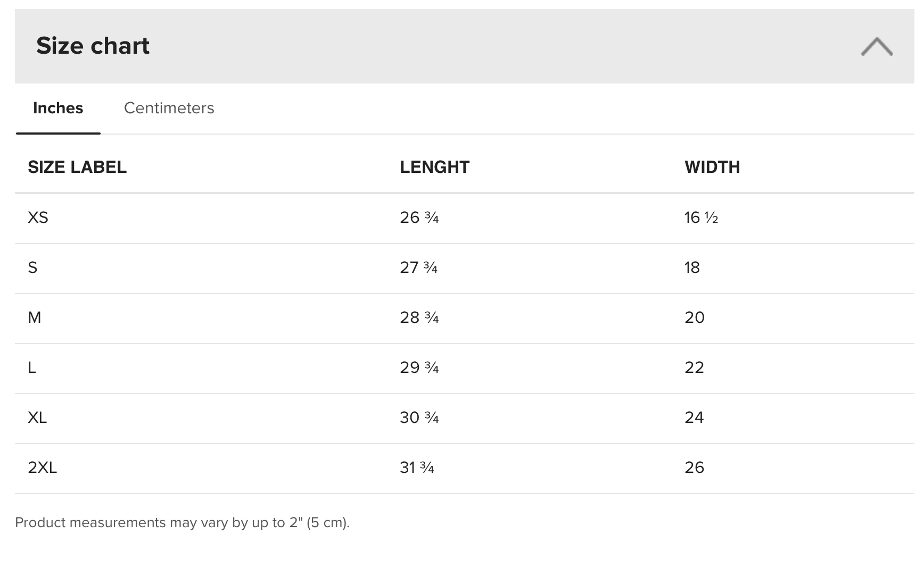Click the SIZE LABEL column header
The height and width of the screenshot is (566, 924).
coord(77,167)
